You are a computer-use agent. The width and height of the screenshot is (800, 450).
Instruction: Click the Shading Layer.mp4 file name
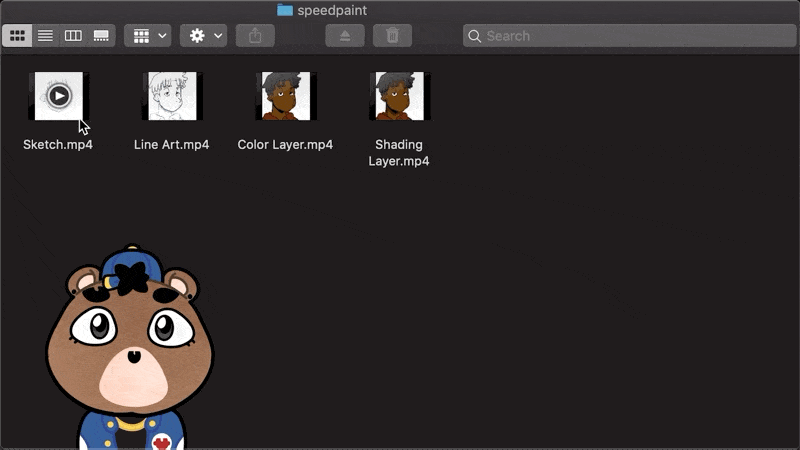point(399,153)
